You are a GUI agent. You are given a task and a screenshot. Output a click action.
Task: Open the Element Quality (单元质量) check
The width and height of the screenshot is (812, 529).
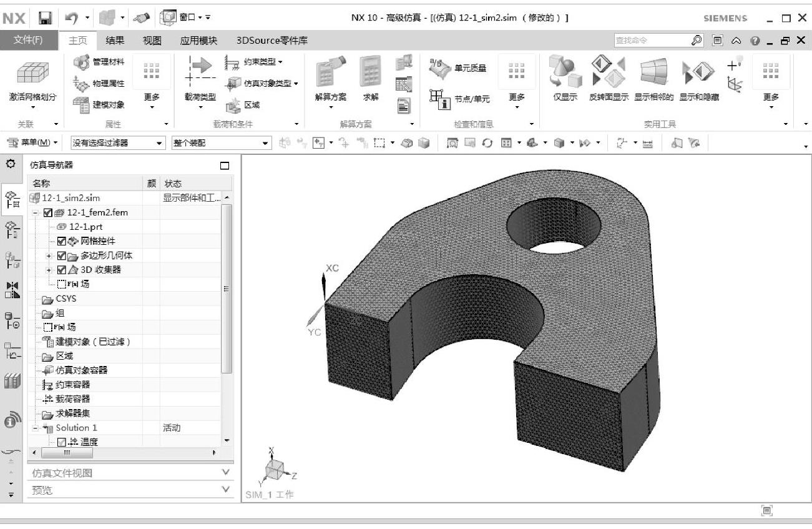(x=441, y=69)
